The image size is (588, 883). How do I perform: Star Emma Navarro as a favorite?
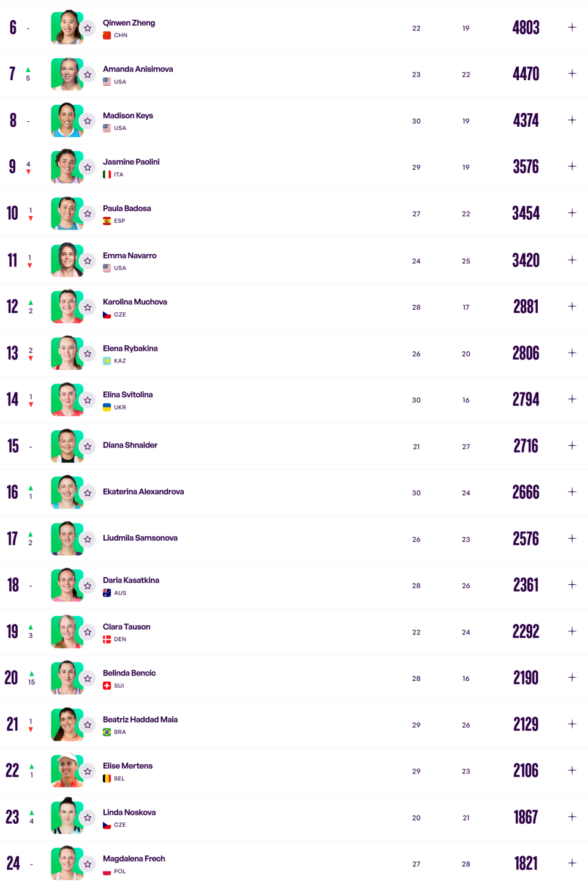pyautogui.click(x=88, y=261)
